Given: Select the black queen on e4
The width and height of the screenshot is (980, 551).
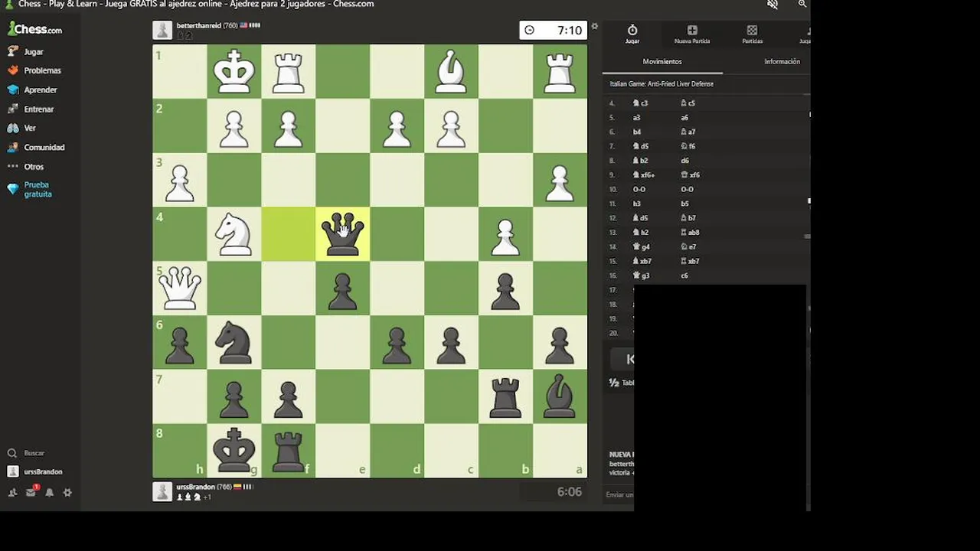Looking at the screenshot, I should [x=342, y=234].
